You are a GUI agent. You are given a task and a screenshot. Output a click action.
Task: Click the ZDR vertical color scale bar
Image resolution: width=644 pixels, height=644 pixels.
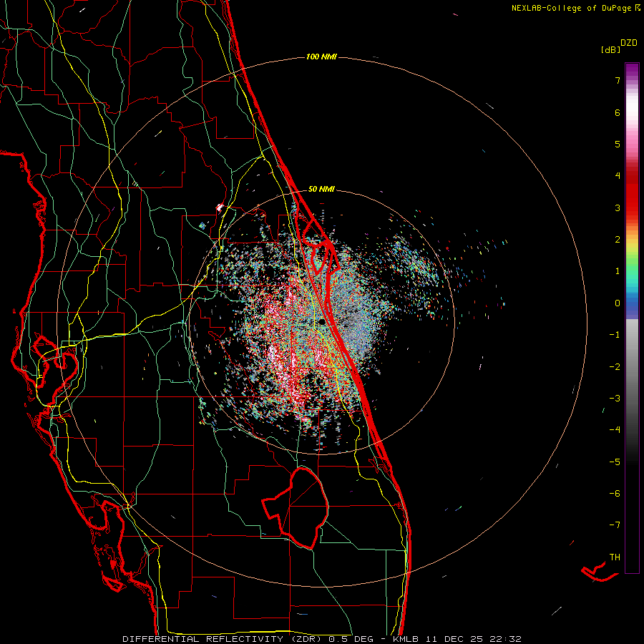[x=632, y=318]
